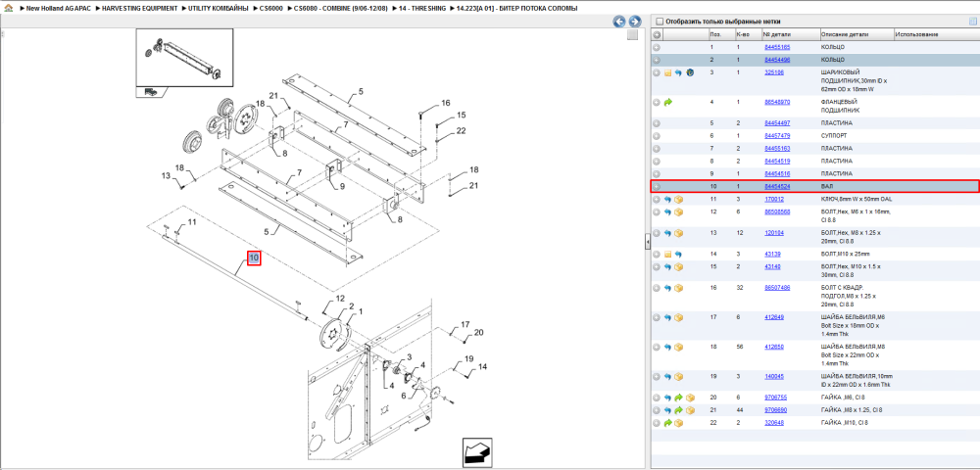Add part 84454524 via its plus icon
Viewport: 980px width, 470px height.
pos(657,187)
